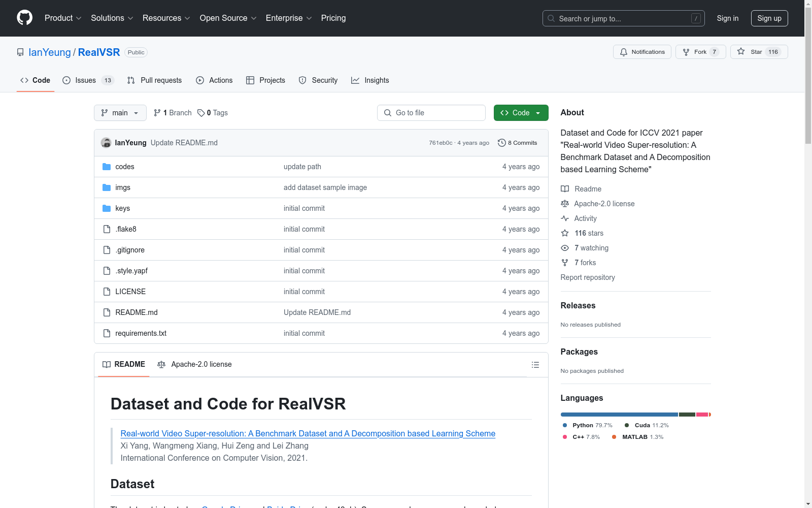Click the Python segment of languages bar

coord(619,415)
